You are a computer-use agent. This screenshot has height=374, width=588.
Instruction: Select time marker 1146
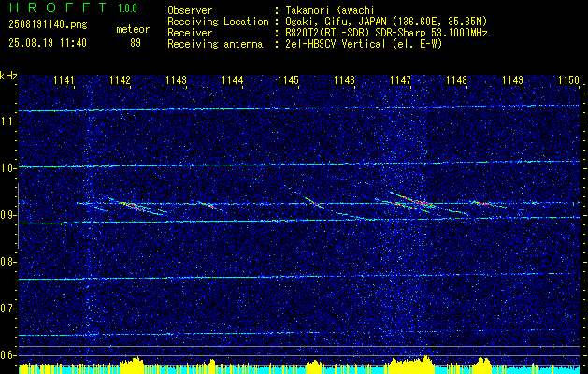345,79
